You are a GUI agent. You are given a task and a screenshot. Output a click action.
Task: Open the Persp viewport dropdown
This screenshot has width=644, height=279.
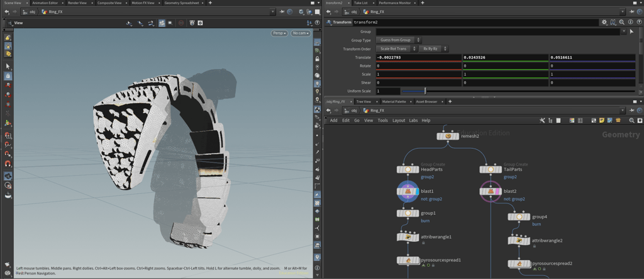tap(279, 33)
